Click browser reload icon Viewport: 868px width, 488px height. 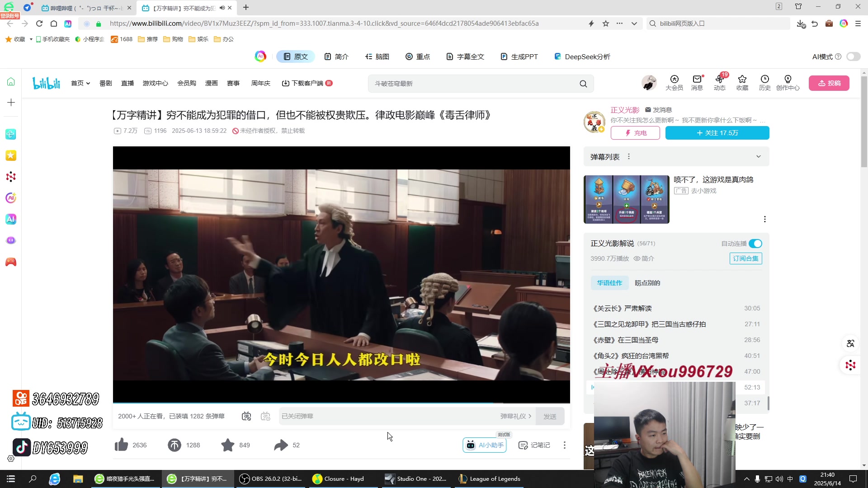click(x=39, y=23)
